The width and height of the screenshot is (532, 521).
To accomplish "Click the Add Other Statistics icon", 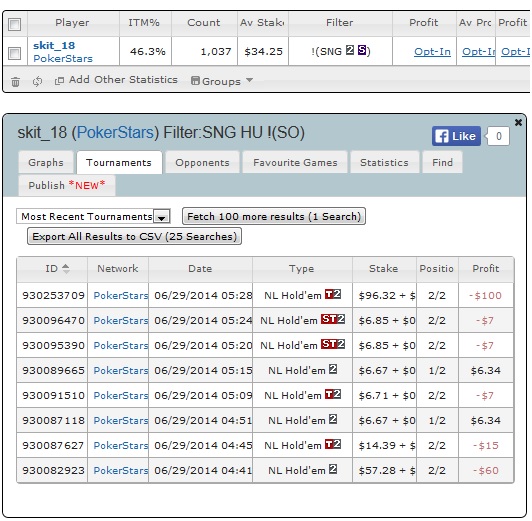I will click(x=59, y=81).
